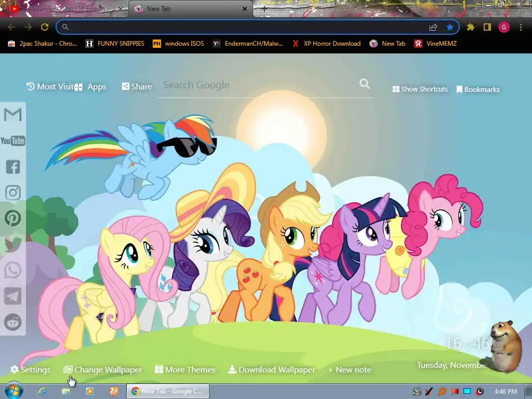Click Change Wallpaper

[x=103, y=369]
